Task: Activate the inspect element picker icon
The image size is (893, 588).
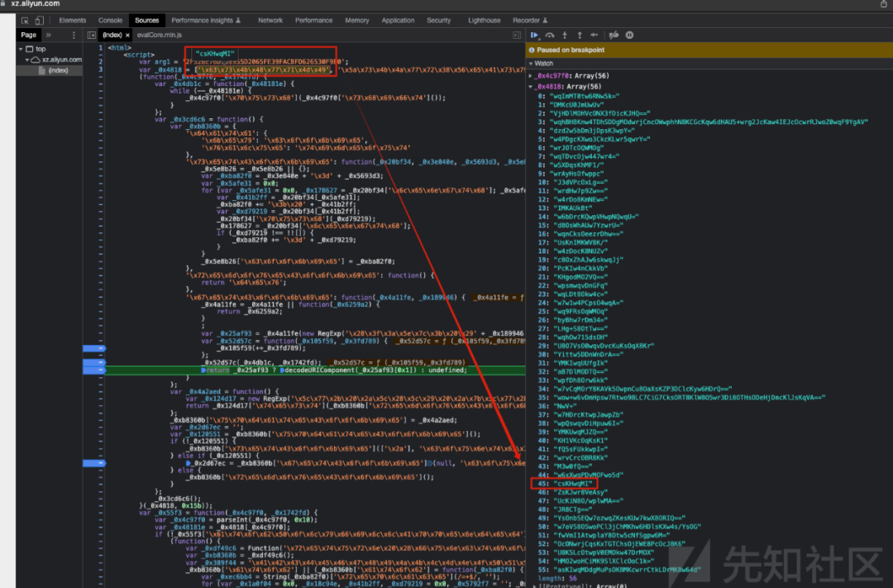Action: [x=25, y=21]
